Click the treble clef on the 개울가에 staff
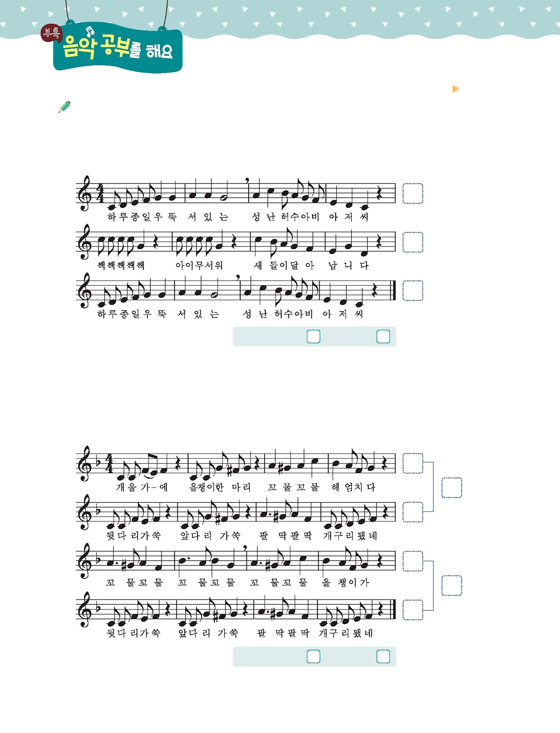Screen dimensions: 560x733 coord(86,464)
